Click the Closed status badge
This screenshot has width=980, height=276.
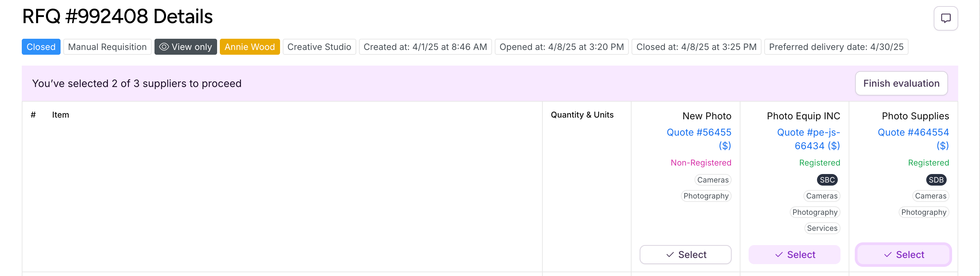coord(41,47)
